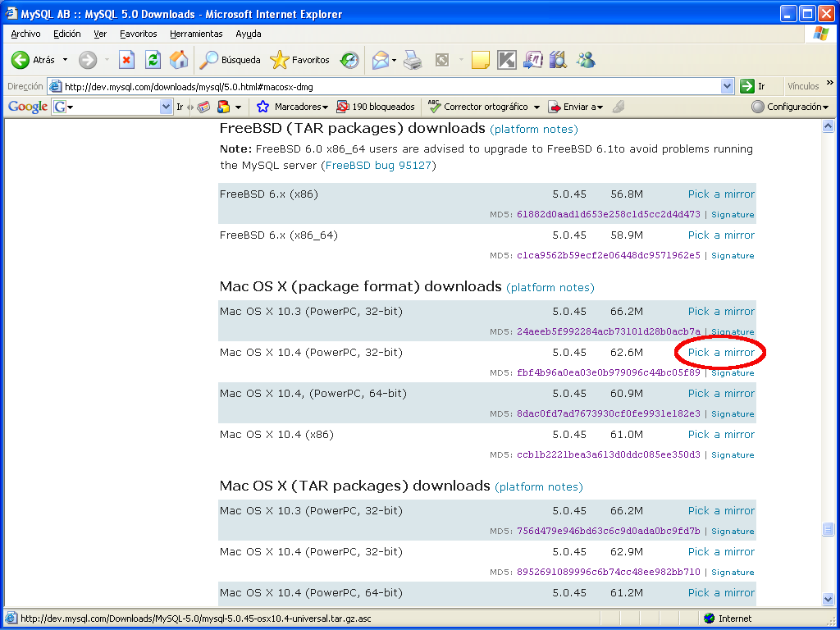Click the address bar URL field

point(384,86)
